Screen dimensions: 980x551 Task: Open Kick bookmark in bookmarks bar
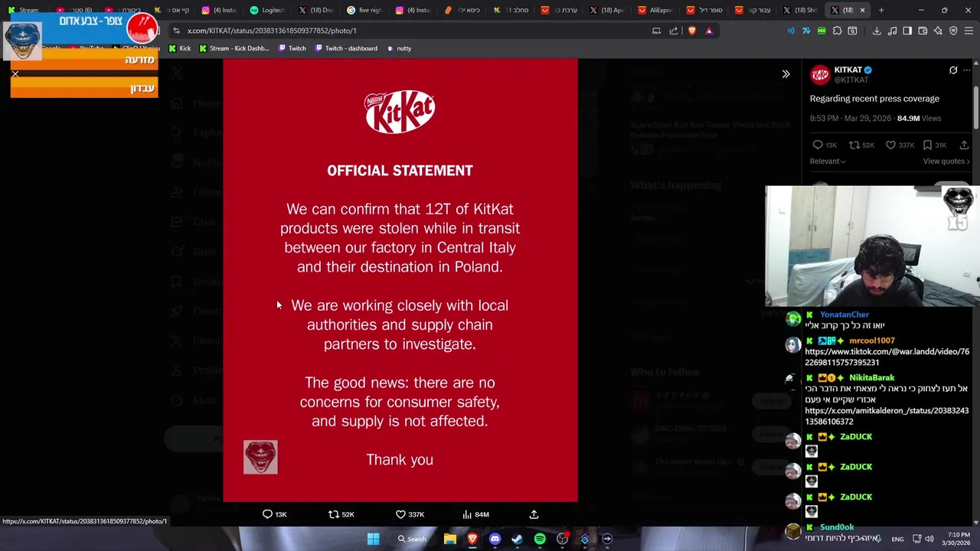pos(180,48)
